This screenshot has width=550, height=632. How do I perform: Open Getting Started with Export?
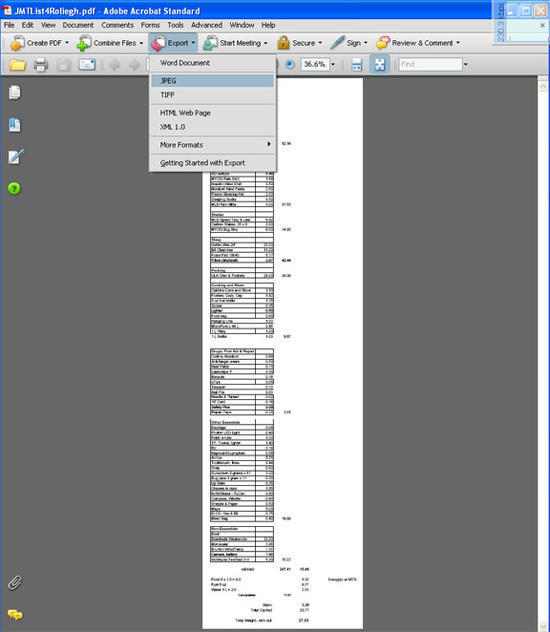212,163
